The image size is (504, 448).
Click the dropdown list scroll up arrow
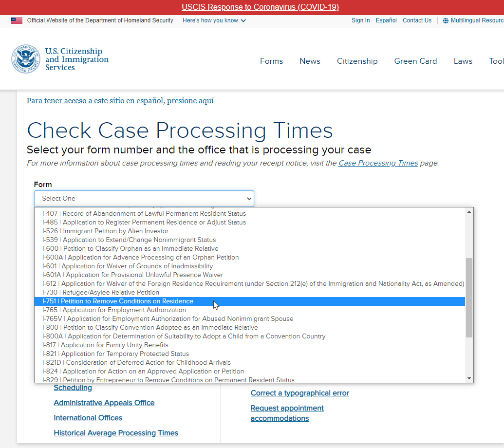click(469, 212)
